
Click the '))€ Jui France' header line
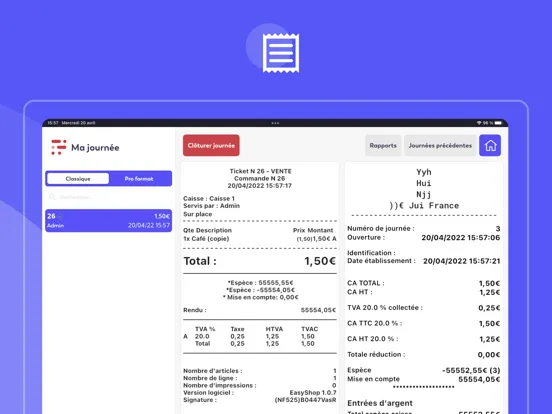424,206
